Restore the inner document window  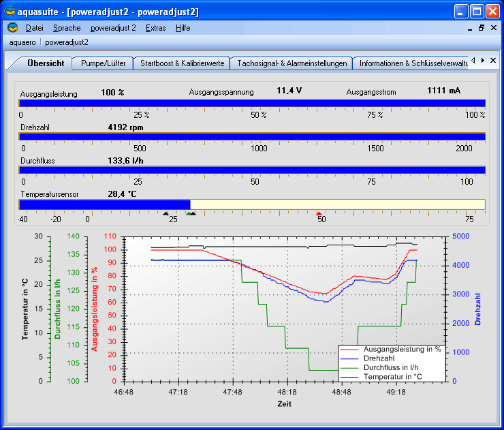coord(482,28)
